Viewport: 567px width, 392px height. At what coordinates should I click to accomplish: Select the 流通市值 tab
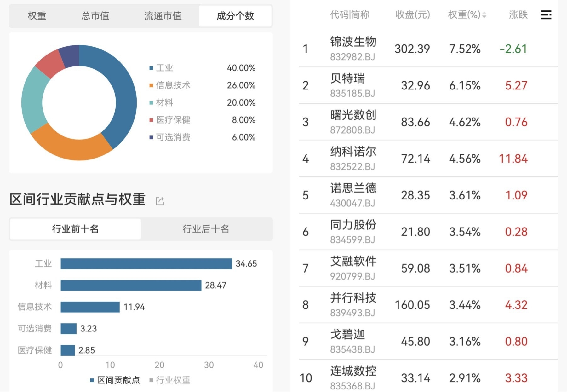[163, 16]
